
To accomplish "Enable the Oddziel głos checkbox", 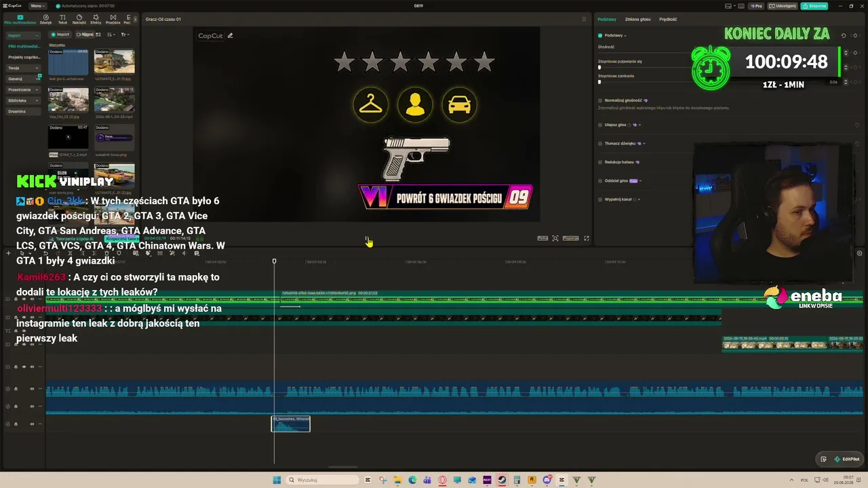I will 600,181.
